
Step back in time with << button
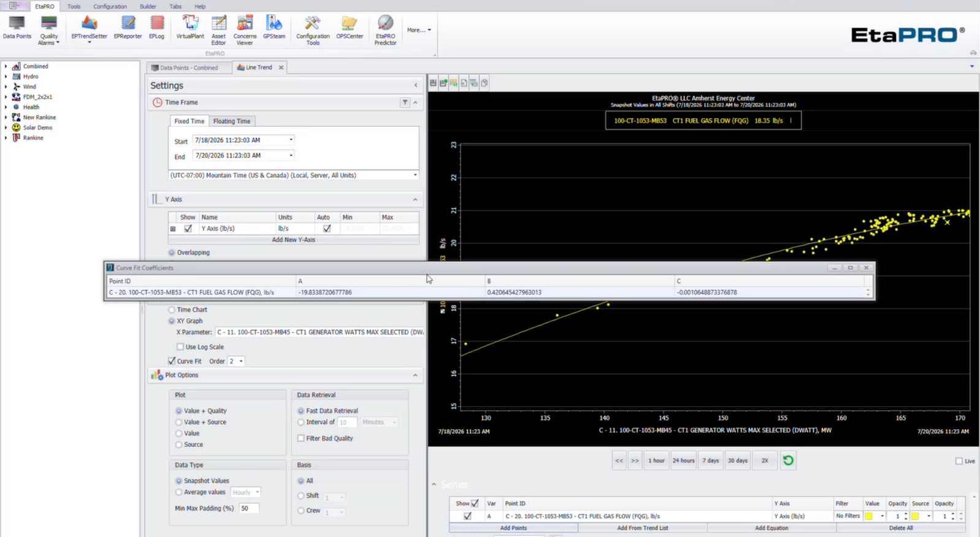[x=619, y=460]
